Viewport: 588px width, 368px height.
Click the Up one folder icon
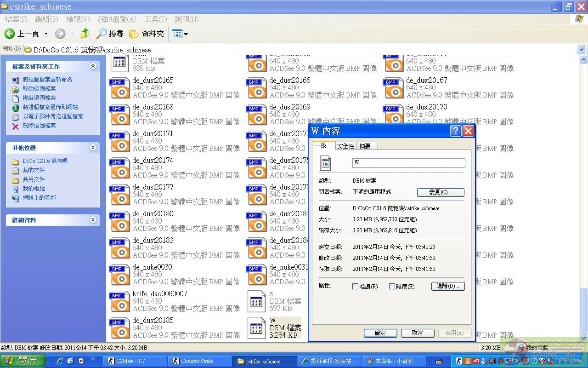click(x=85, y=34)
